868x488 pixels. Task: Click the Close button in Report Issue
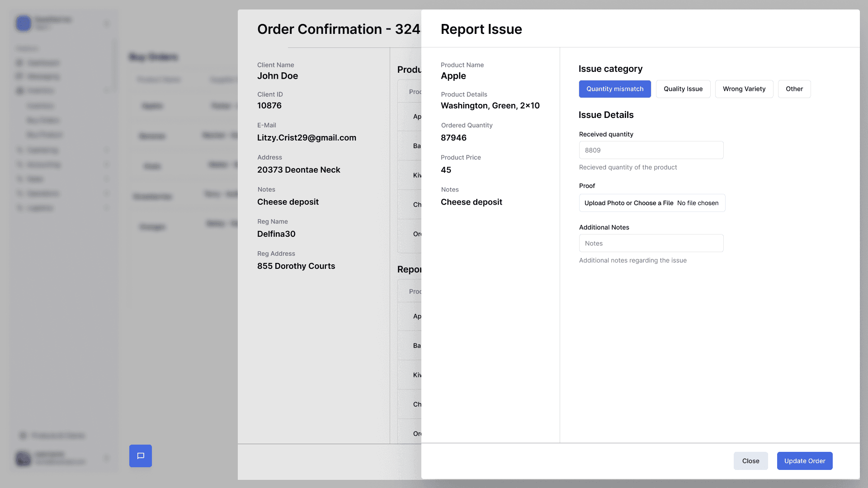pyautogui.click(x=750, y=461)
